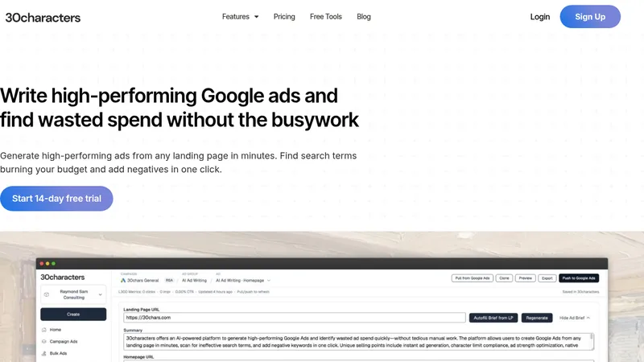Select the 30chars General campaign breadcrumb

pyautogui.click(x=142, y=280)
